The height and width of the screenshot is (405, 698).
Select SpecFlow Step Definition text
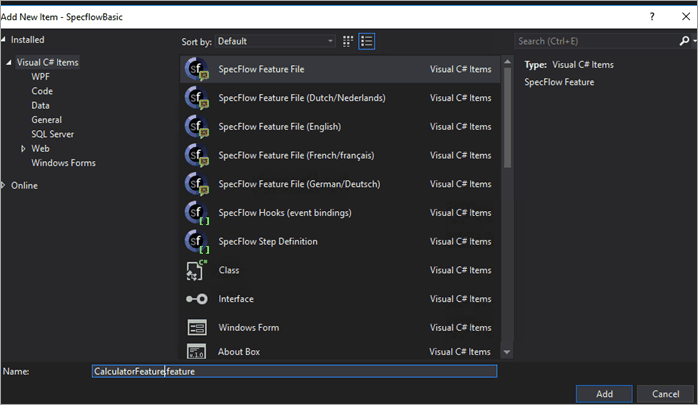(x=268, y=242)
